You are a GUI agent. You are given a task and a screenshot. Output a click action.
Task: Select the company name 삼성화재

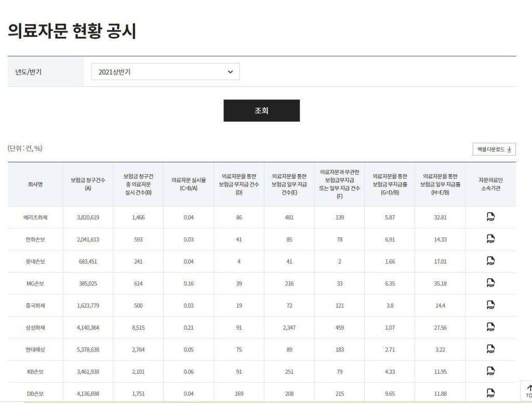click(x=35, y=328)
